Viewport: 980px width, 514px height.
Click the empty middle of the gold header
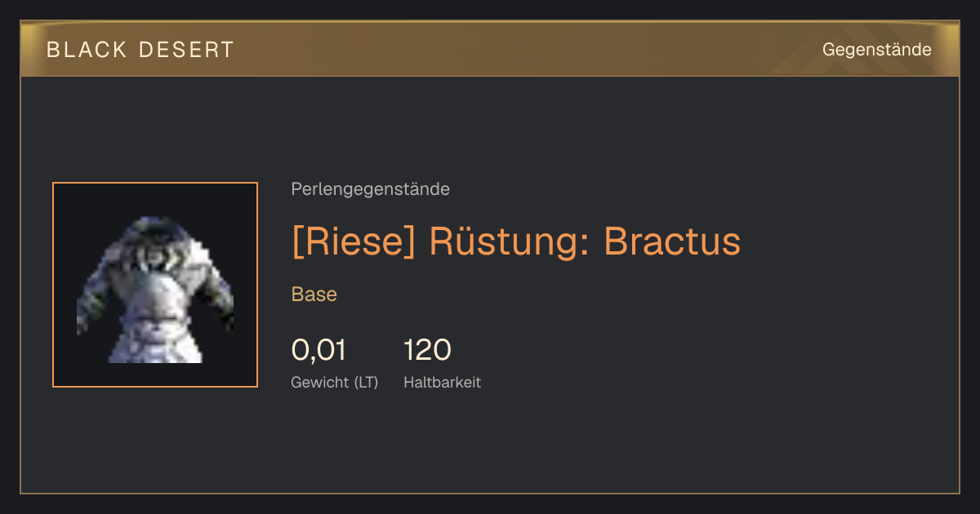coord(523,50)
